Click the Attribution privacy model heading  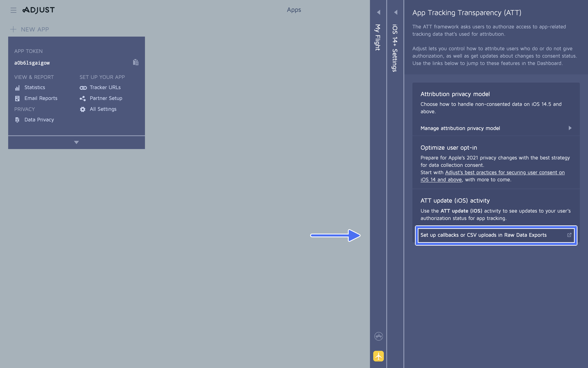tap(455, 94)
